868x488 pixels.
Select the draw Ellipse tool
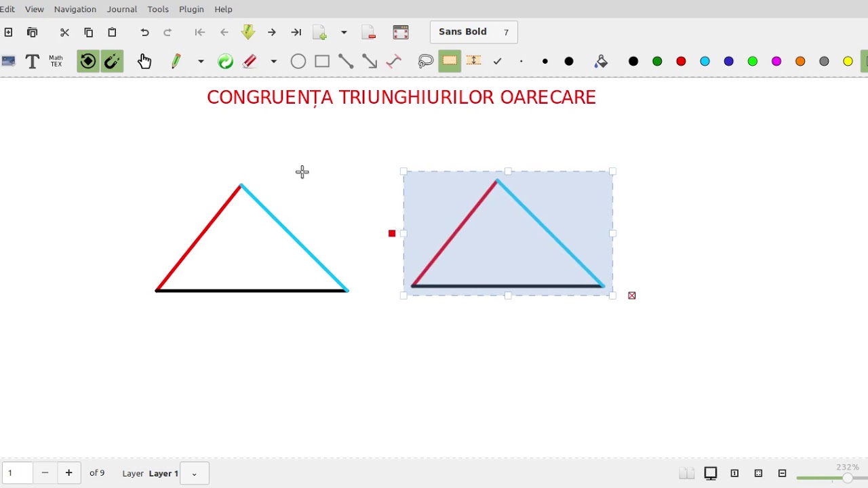tap(298, 61)
